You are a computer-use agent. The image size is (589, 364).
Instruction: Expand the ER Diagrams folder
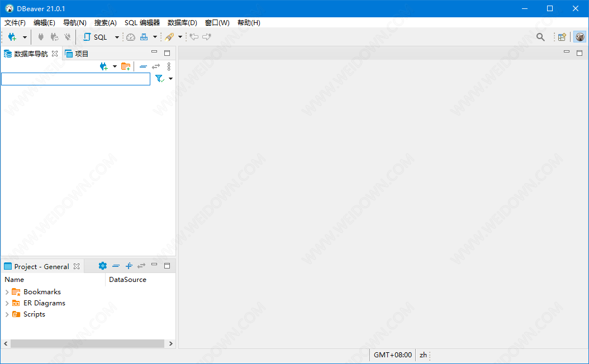[x=7, y=303]
